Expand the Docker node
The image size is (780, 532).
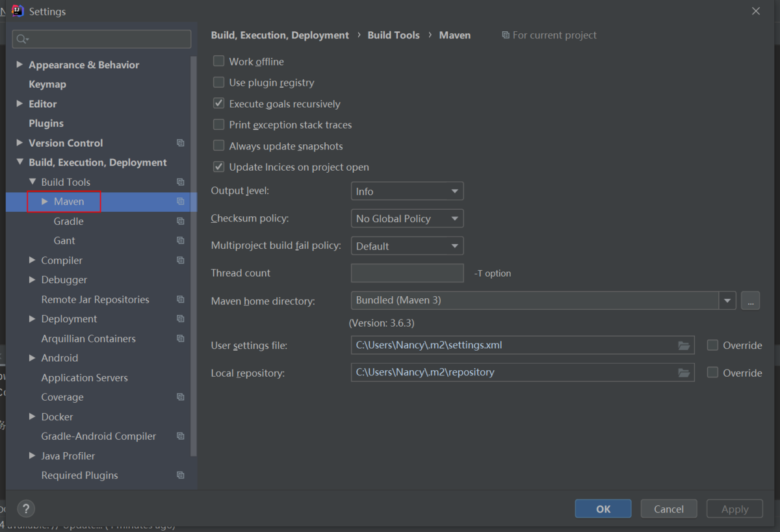(x=32, y=416)
